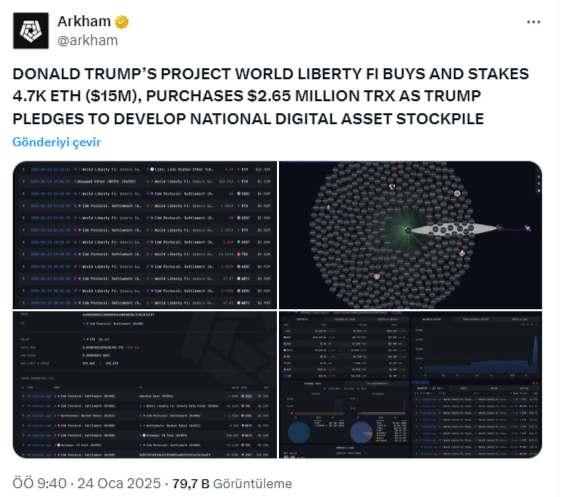This screenshot has height=497, width=561.
Task: Click the central node of the green burst
Action: 408,230
